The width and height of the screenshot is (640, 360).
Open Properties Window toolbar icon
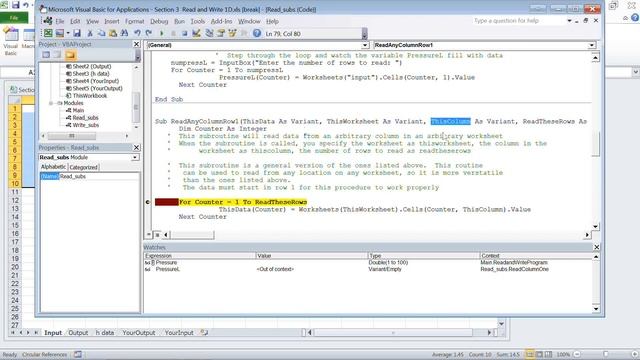point(221,33)
